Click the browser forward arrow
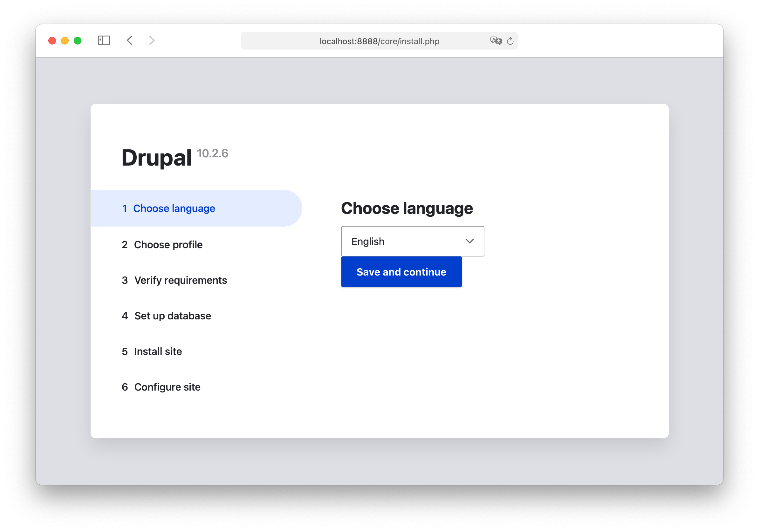Screen dimensions: 759x532 (x=152, y=40)
